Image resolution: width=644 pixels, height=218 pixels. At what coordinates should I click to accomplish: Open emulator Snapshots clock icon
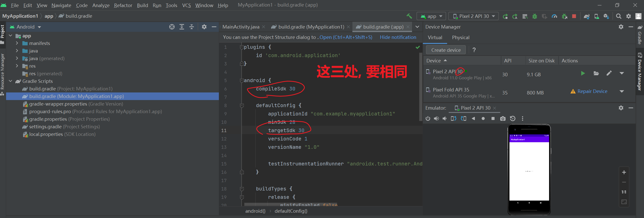(513, 118)
